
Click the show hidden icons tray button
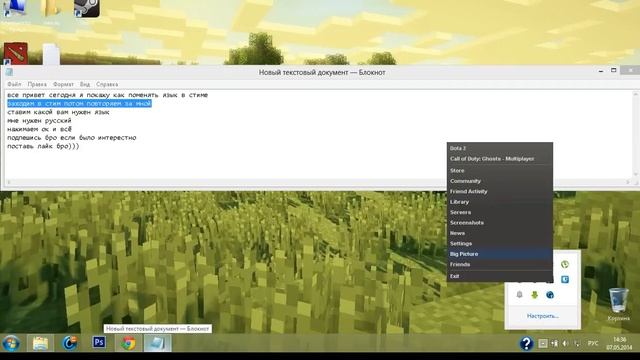tap(543, 344)
